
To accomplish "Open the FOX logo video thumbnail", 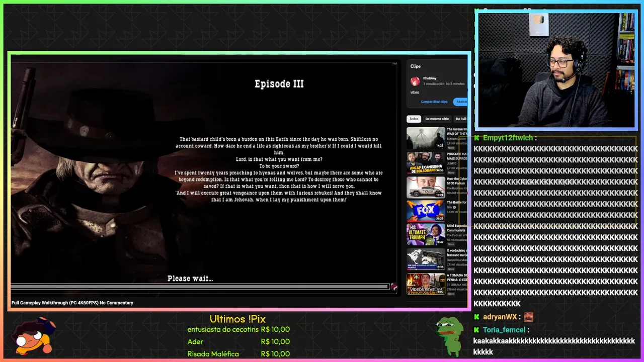I will click(x=426, y=211).
